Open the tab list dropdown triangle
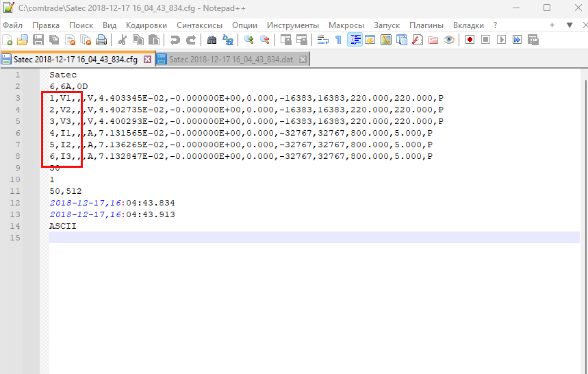The width and height of the screenshot is (588, 374). click(x=569, y=25)
